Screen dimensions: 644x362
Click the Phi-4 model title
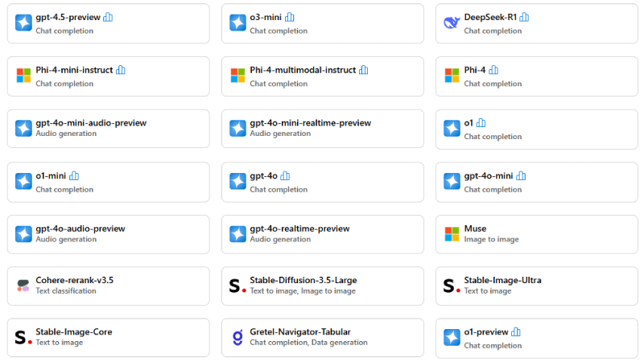tap(475, 70)
